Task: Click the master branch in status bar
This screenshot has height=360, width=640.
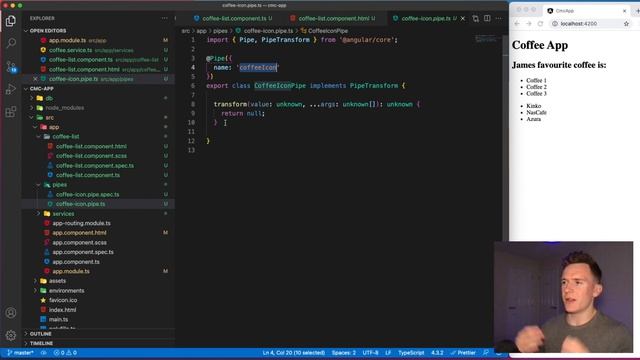Action: coord(20,353)
